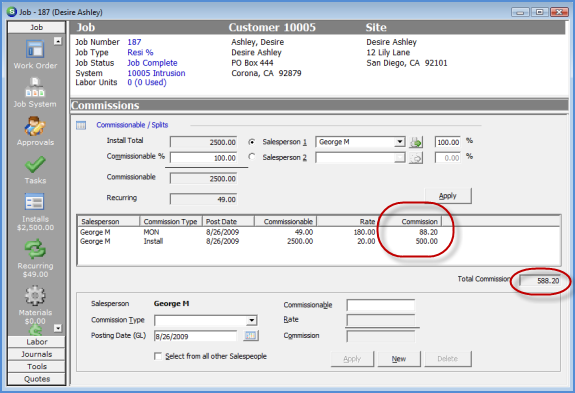Click the greyed arrow icon beside Salesperson 2
The width and height of the screenshot is (575, 393).
click(x=416, y=158)
